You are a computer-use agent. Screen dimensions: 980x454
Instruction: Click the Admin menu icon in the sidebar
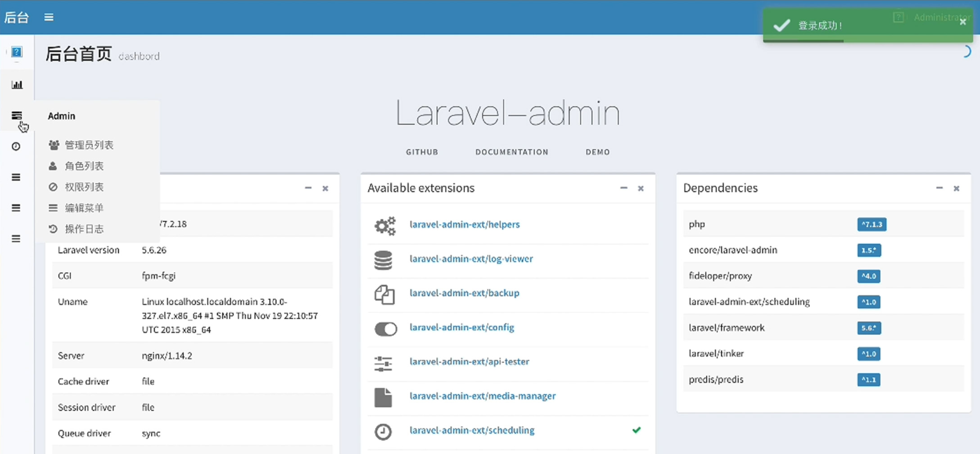click(x=17, y=116)
